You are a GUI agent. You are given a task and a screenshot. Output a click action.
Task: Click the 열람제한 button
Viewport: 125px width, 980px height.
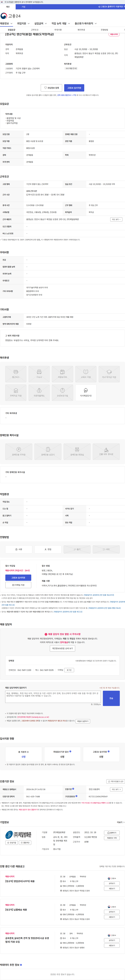point(25,843)
